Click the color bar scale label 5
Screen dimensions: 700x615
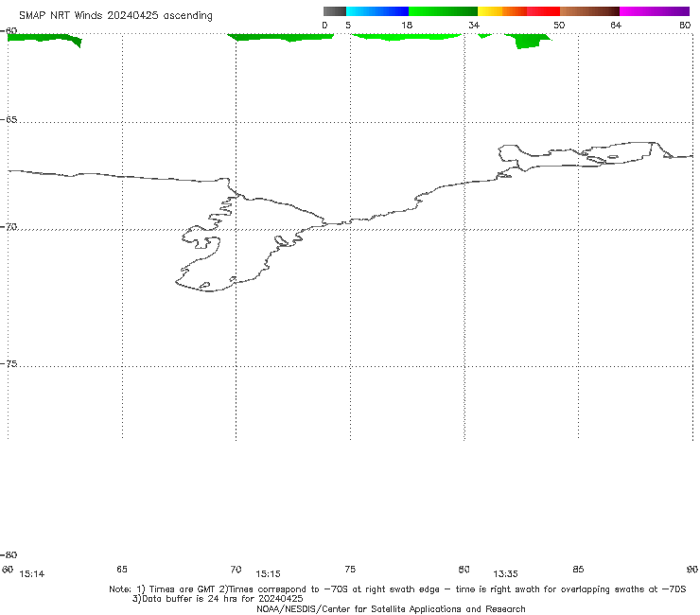tap(348, 26)
